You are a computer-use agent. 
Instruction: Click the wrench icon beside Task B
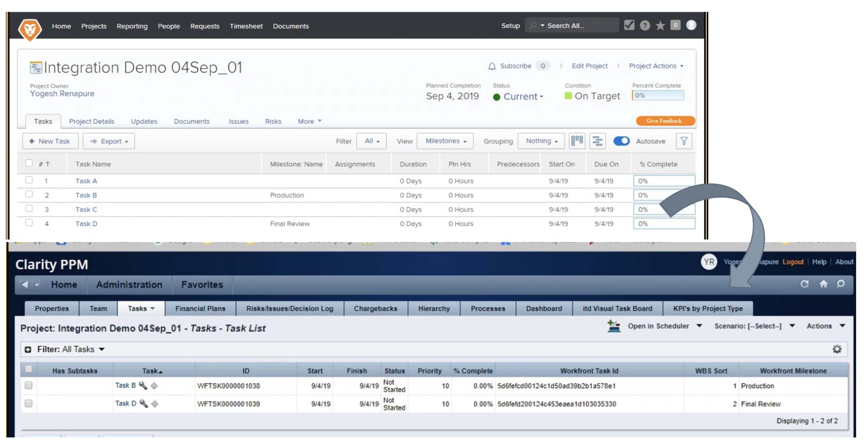[x=143, y=386]
